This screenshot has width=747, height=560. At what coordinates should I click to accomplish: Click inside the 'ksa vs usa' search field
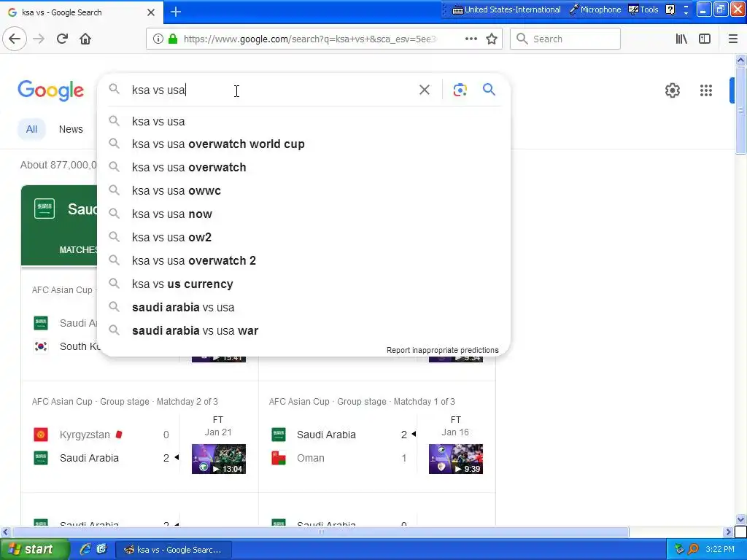pos(271,90)
